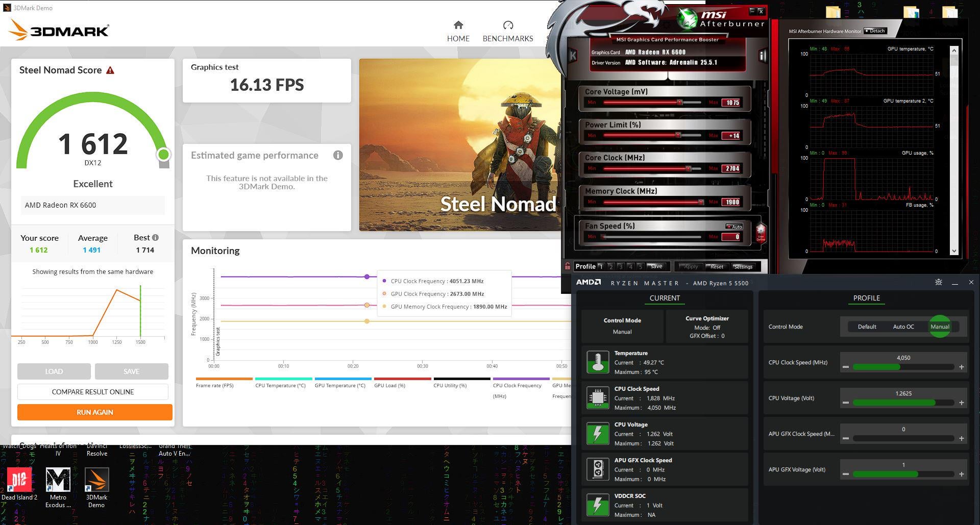Switch to the CURRENT tab in Ryzen Master
Screen dimensions: 980x525
665,298
